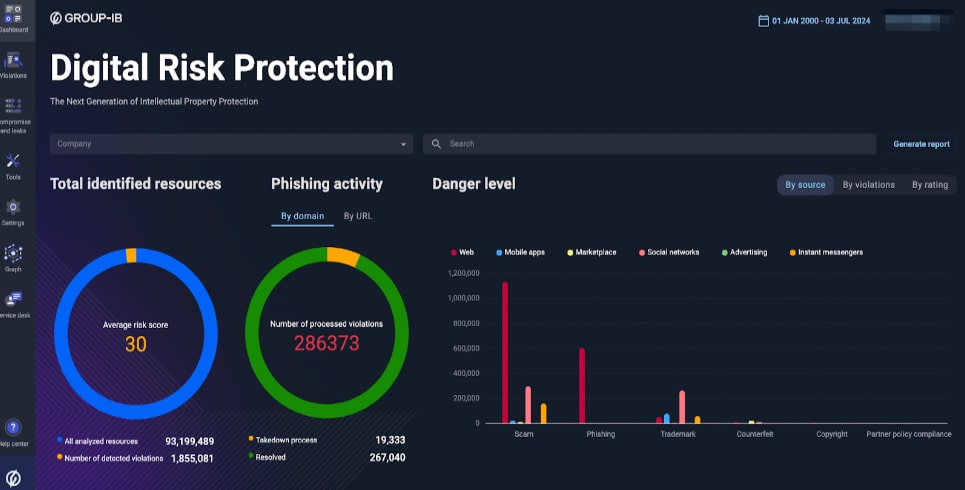This screenshot has width=965, height=490.
Task: Toggle the Social networks legend series
Action: click(669, 252)
